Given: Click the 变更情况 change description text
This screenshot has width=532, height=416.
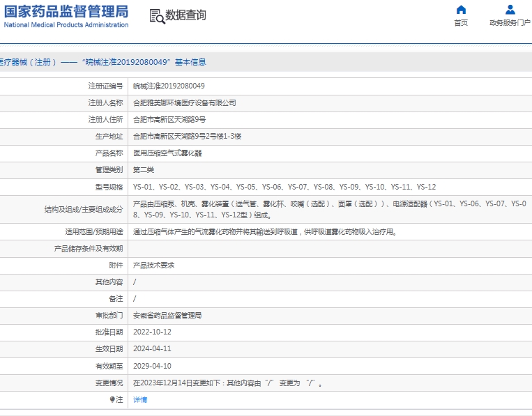Looking at the screenshot, I should click(x=227, y=383).
